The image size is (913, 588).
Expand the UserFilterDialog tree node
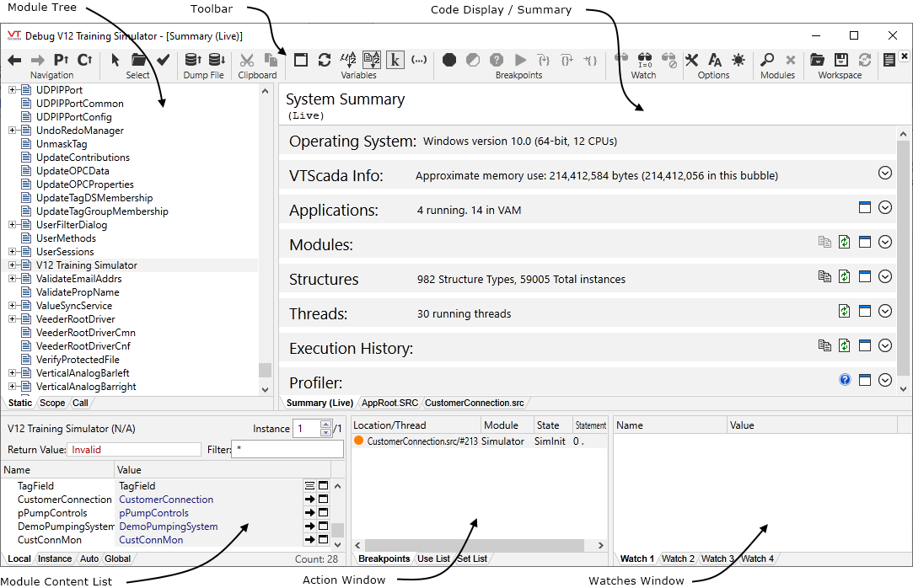pyautogui.click(x=13, y=224)
